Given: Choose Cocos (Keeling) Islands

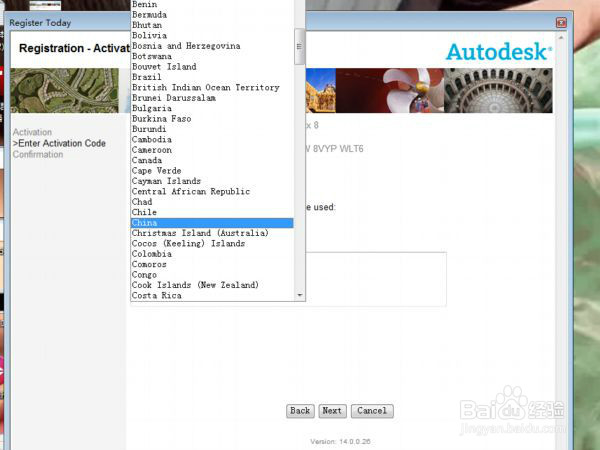Looking at the screenshot, I should [x=212, y=243].
